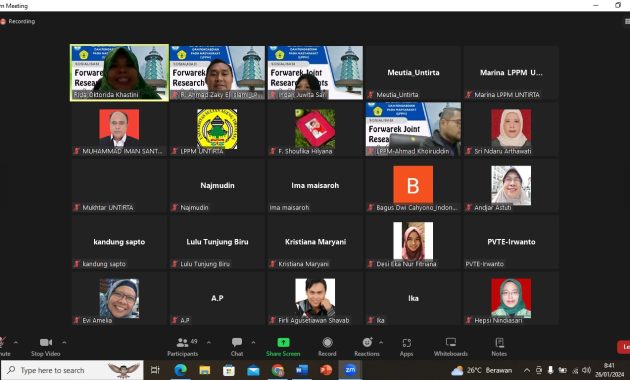Select Bagus Dwi Cahyono's orange B tile
The width and height of the screenshot is (630, 380).
[413, 186]
